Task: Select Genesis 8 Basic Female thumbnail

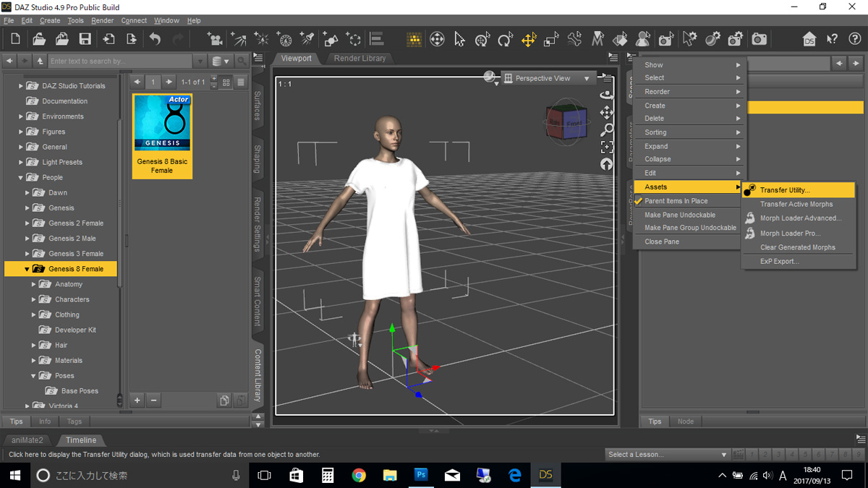Action: point(162,136)
